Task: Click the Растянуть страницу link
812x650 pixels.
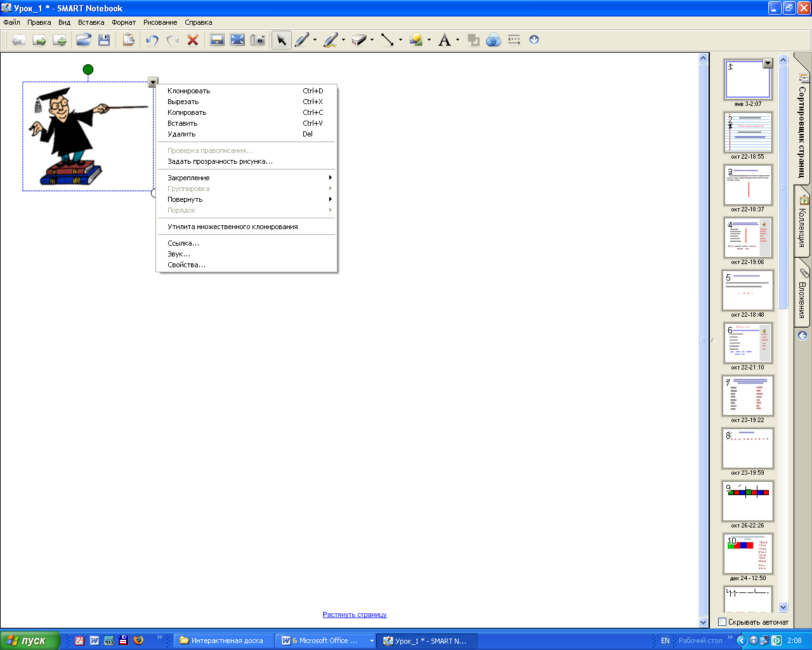Action: [355, 614]
